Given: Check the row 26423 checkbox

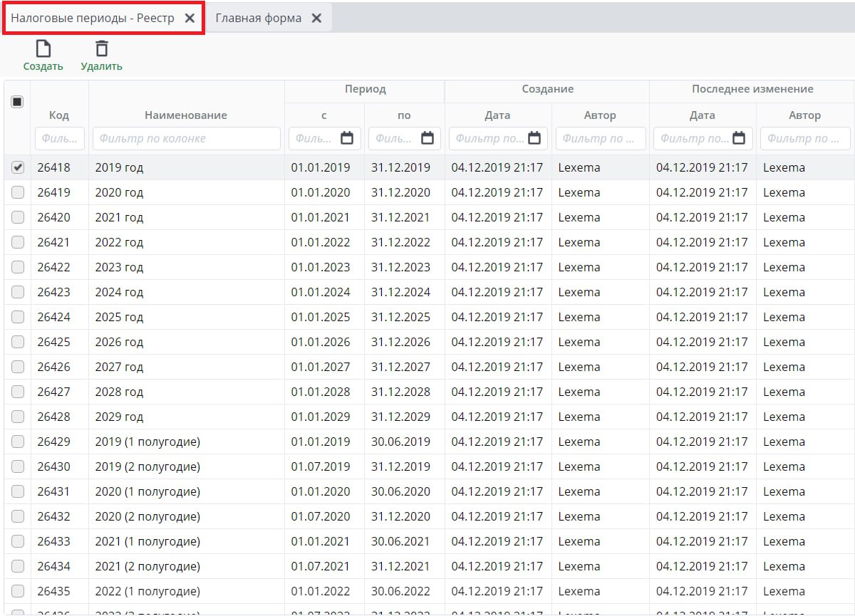Looking at the screenshot, I should click(x=18, y=292).
